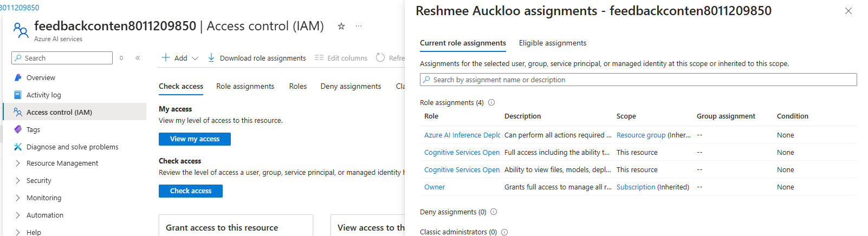The image size is (868, 236).
Task: Click the Tags icon in sidebar
Action: [18, 129]
